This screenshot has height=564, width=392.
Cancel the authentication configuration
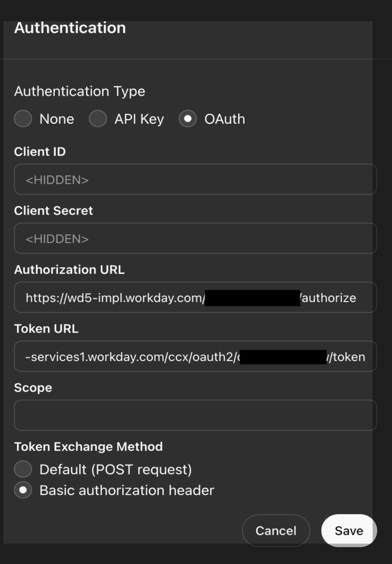point(276,531)
